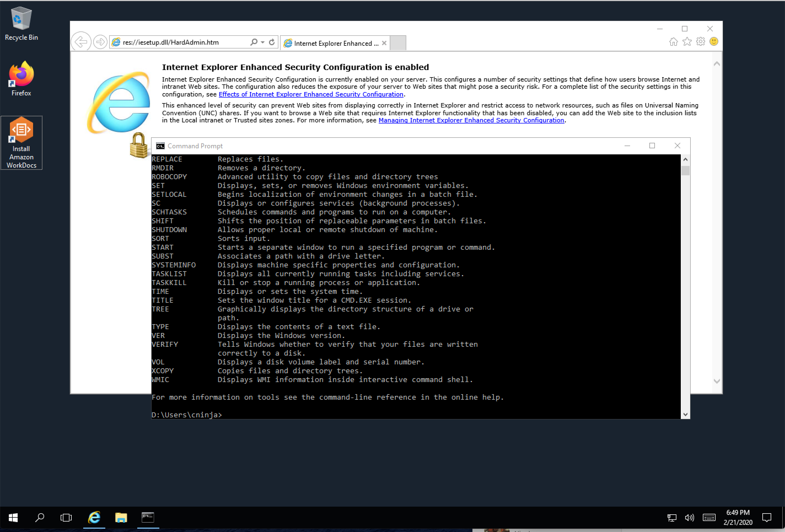Select the Install Amazon WorkDocs shortcut
This screenshot has width=785, height=532.
pyautogui.click(x=21, y=143)
